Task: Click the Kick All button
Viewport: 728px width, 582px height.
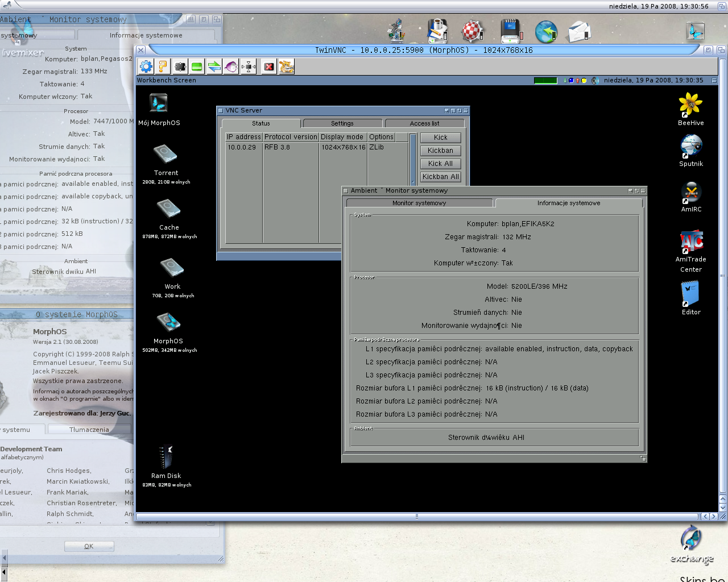Action: pos(441,164)
